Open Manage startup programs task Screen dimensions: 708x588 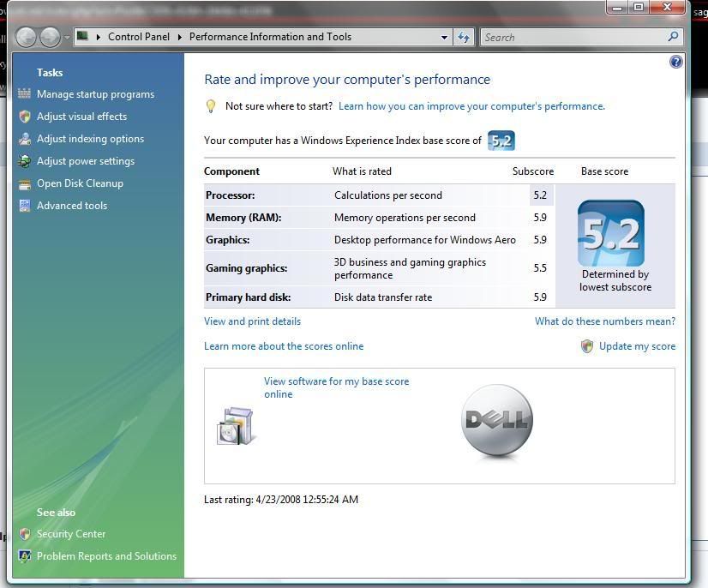click(x=95, y=94)
